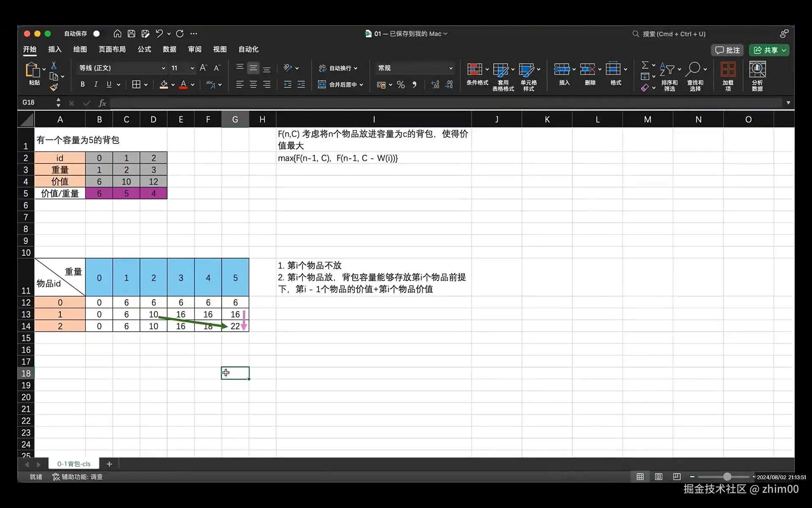Toggle bold formatting on selected cell
This screenshot has height=508, width=812.
tap(82, 84)
